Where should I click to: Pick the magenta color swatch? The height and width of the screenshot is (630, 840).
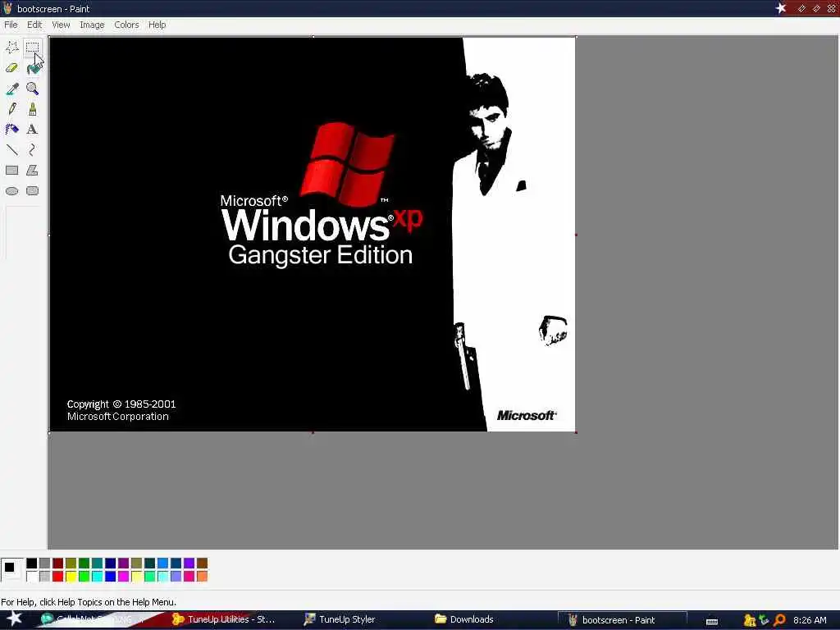click(x=123, y=577)
